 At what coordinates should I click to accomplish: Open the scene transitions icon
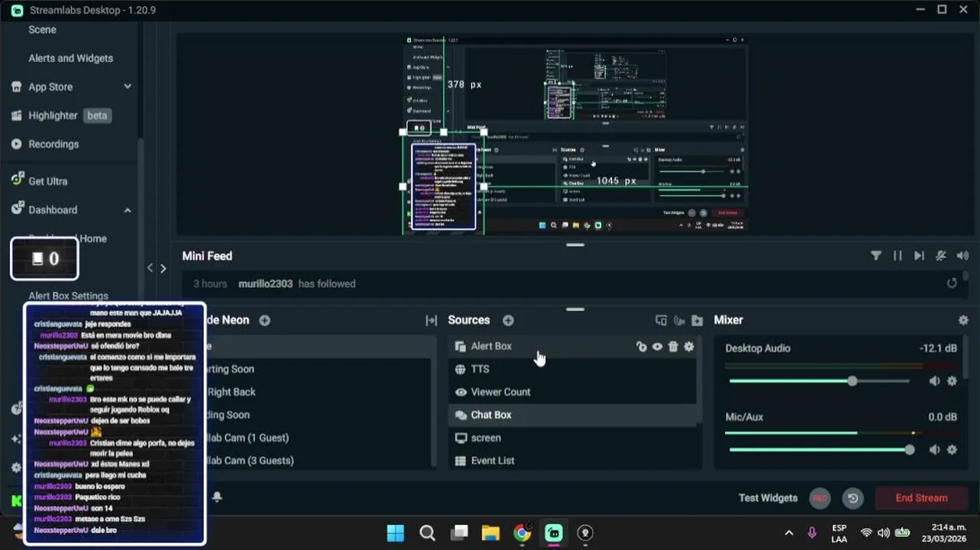431,320
